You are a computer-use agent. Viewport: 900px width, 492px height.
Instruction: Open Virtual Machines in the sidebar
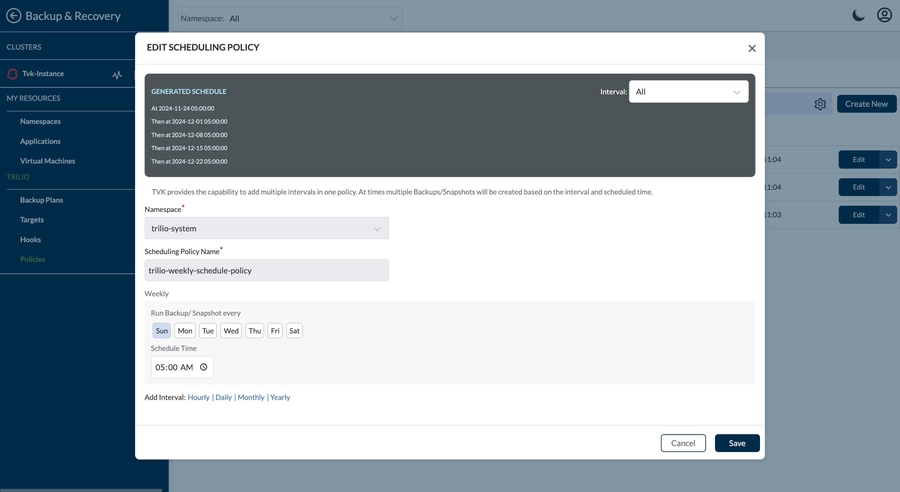(x=47, y=161)
